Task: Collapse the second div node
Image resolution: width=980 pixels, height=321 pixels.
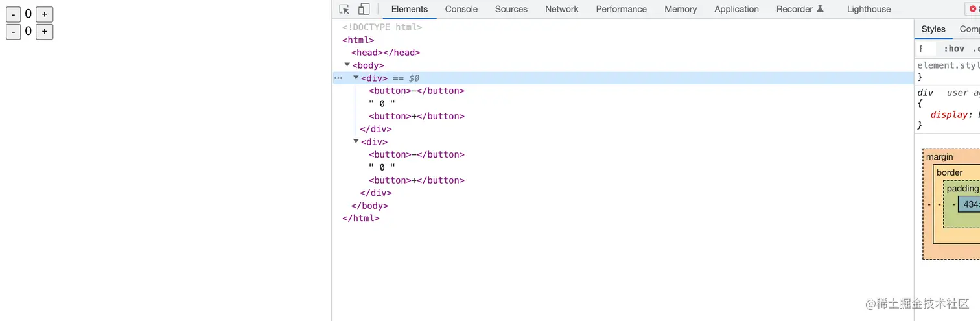Action: pos(356,141)
